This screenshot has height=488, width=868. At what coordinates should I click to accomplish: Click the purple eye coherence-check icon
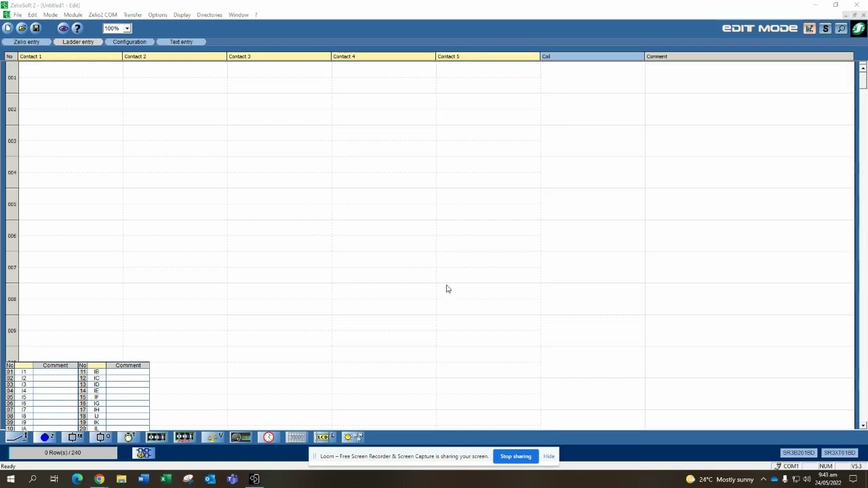tap(63, 28)
